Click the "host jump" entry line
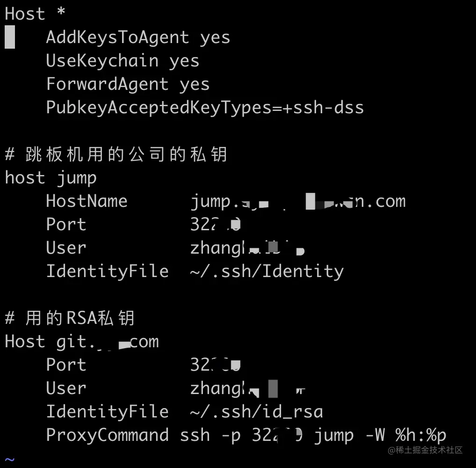 tap(50, 178)
